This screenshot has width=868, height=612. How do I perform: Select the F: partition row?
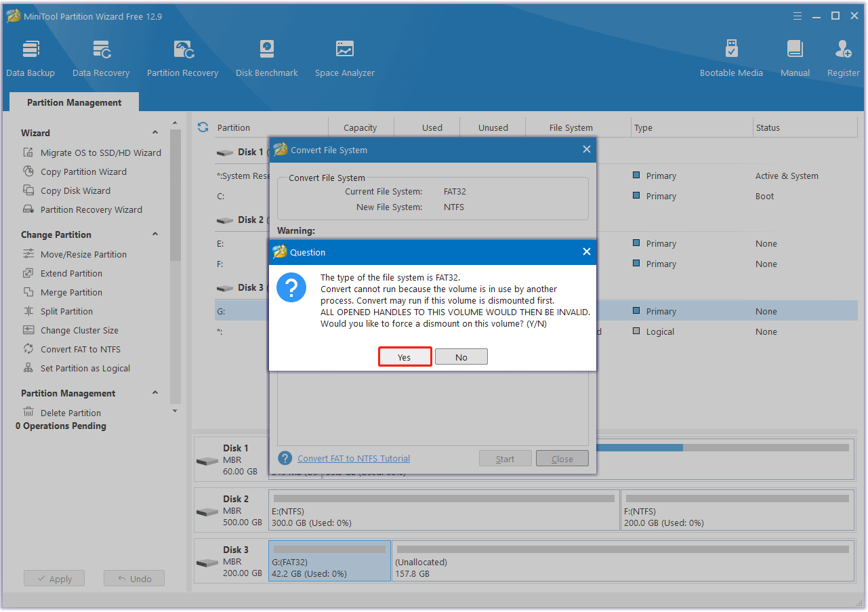click(x=536, y=264)
